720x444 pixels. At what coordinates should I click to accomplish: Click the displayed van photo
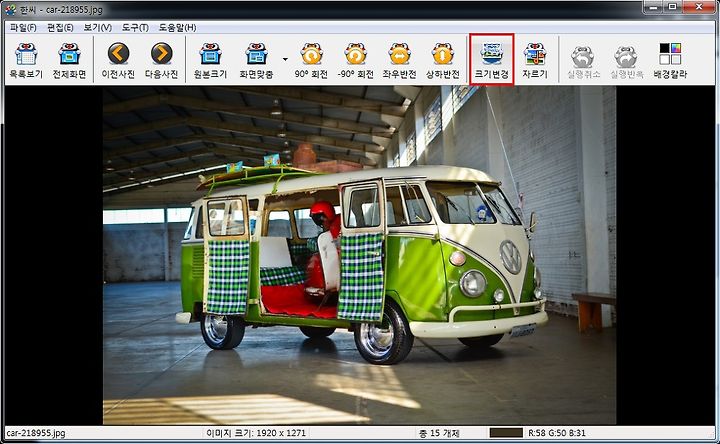[360, 255]
